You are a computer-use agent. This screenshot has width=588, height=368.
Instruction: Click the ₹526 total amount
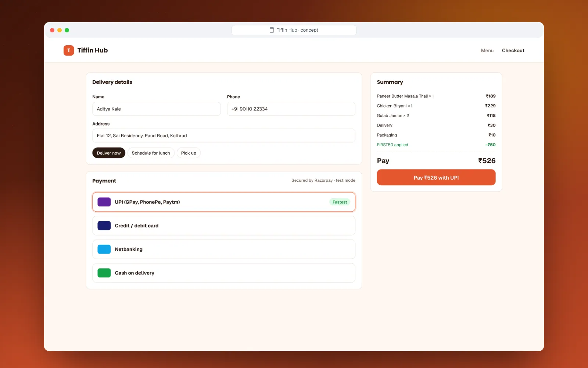point(487,161)
